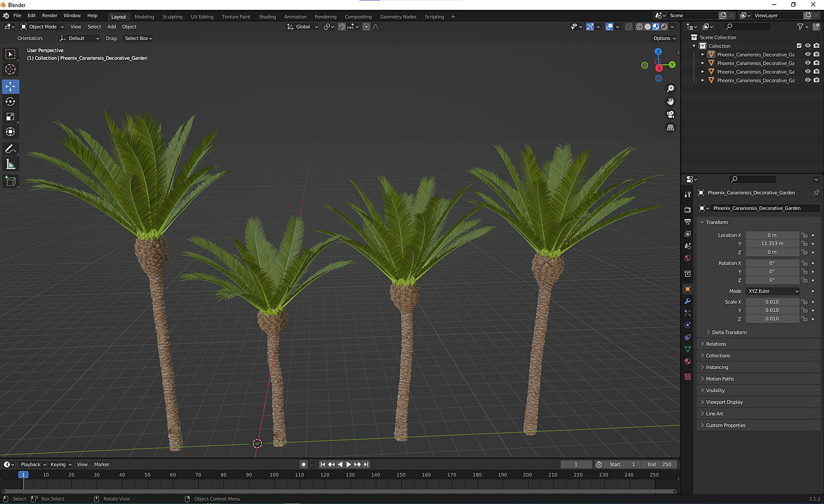Click the Options button in viewport header

pos(664,38)
